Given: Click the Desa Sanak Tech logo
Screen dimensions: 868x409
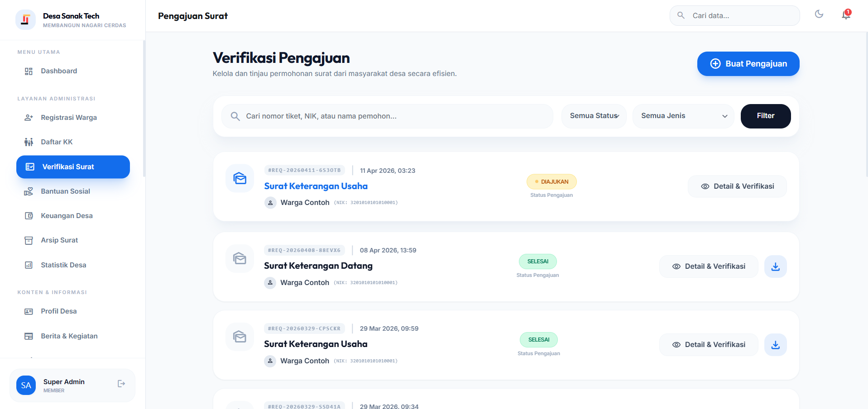Looking at the screenshot, I should pyautogui.click(x=25, y=19).
